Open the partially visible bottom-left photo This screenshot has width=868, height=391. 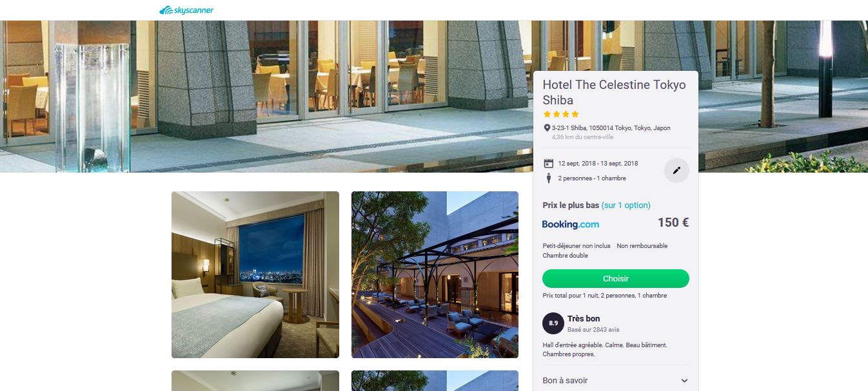(255, 381)
